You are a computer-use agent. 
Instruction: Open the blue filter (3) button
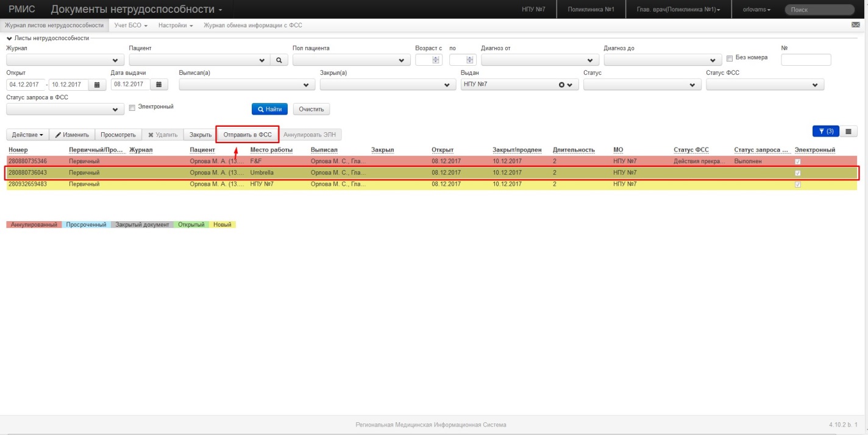(x=826, y=131)
